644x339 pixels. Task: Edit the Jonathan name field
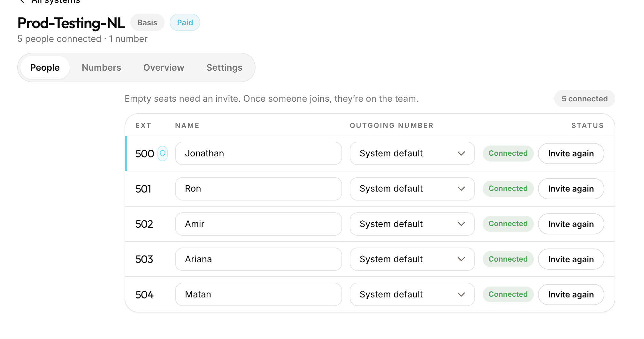tap(258, 154)
